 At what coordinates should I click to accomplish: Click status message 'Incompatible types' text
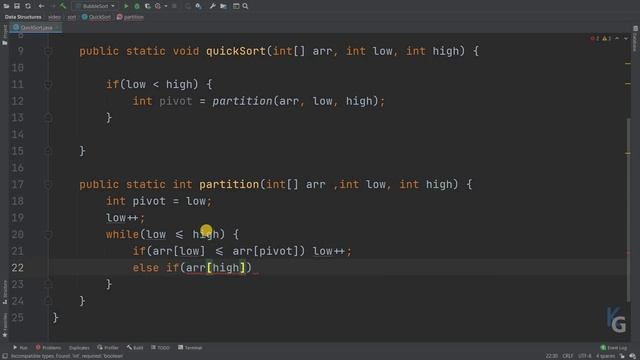tap(67, 356)
